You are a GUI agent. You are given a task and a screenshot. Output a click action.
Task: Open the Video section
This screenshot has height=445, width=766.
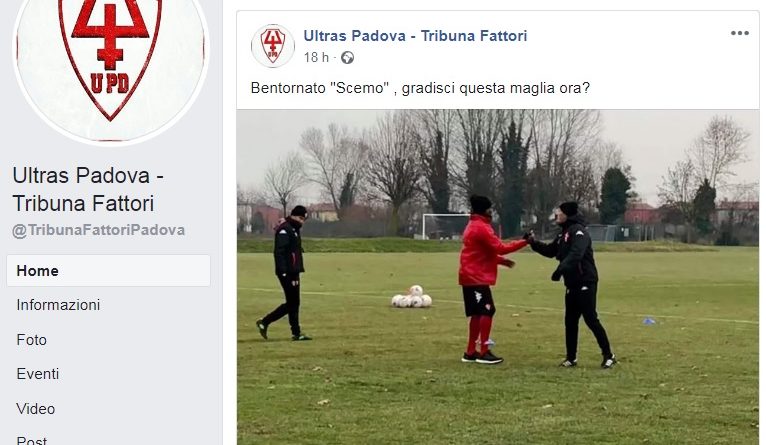pyautogui.click(x=35, y=409)
